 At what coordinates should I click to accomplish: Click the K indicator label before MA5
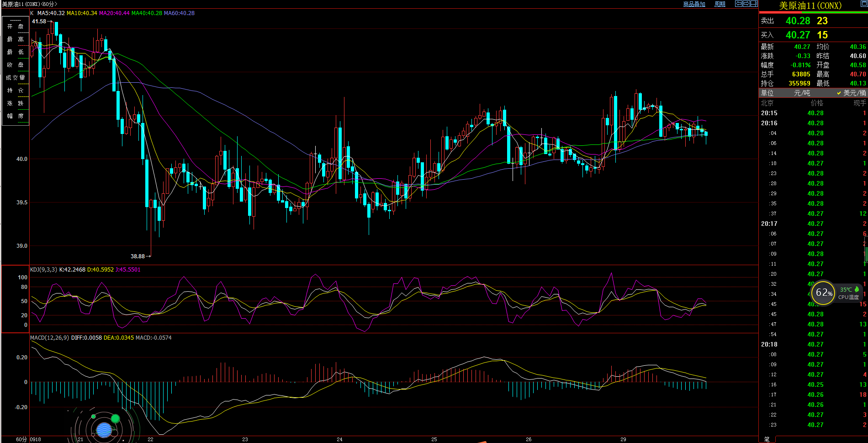click(x=32, y=13)
